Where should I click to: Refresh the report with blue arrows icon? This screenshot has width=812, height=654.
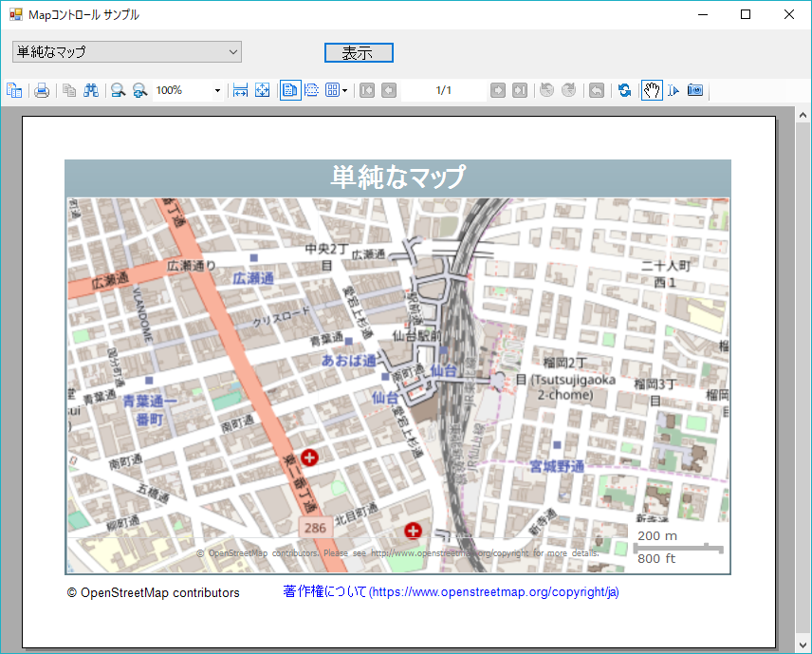coord(624,90)
